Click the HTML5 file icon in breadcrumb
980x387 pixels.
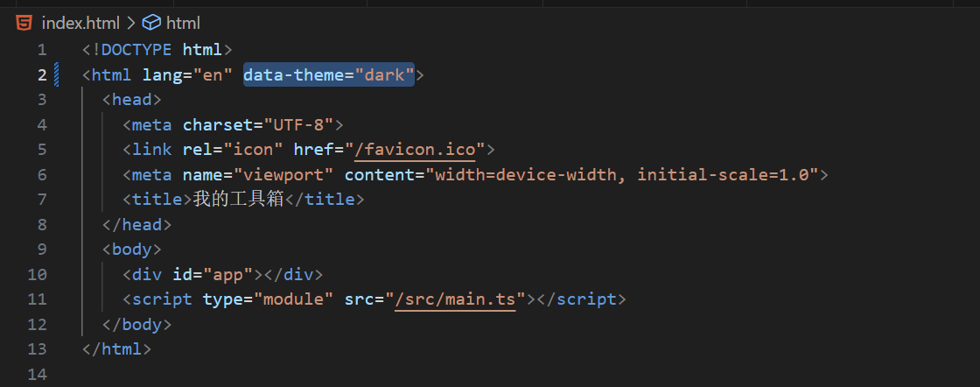pyautogui.click(x=24, y=23)
